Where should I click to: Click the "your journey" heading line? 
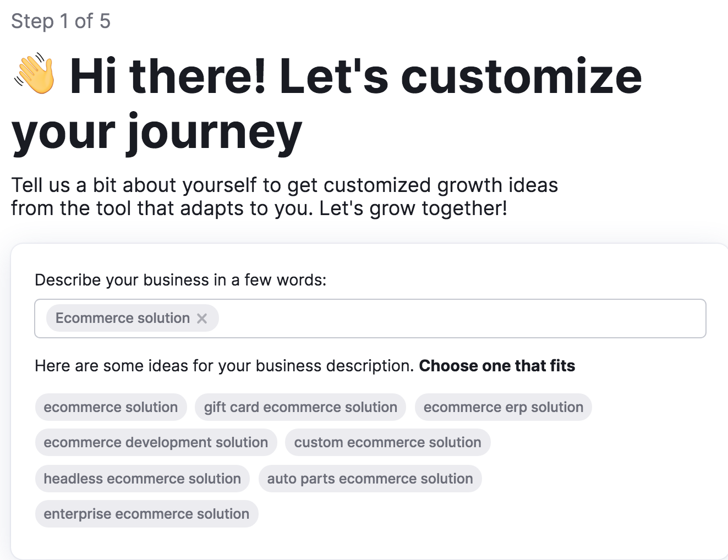pos(157,133)
